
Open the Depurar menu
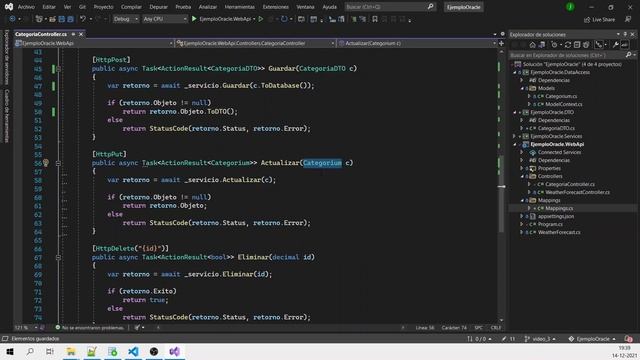[158, 7]
